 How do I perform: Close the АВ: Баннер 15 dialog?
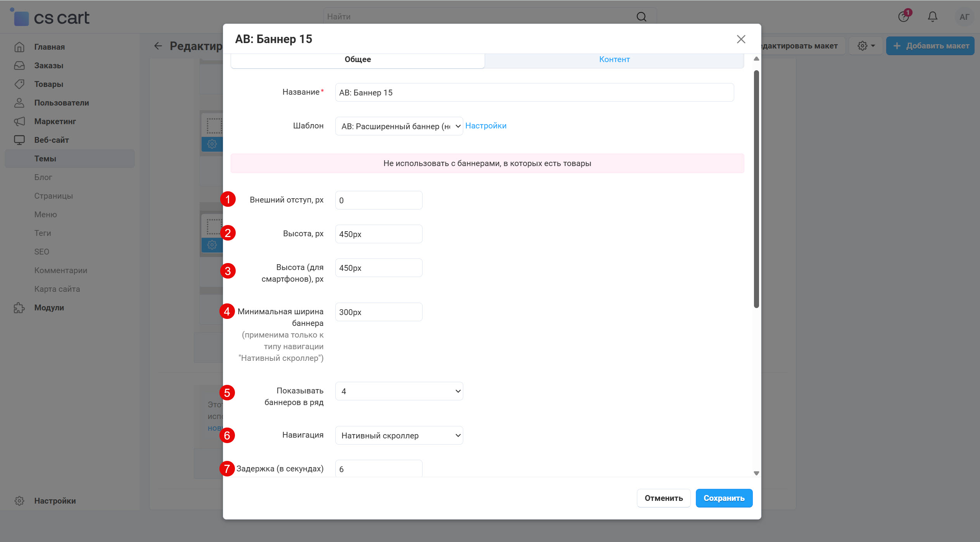click(x=741, y=39)
